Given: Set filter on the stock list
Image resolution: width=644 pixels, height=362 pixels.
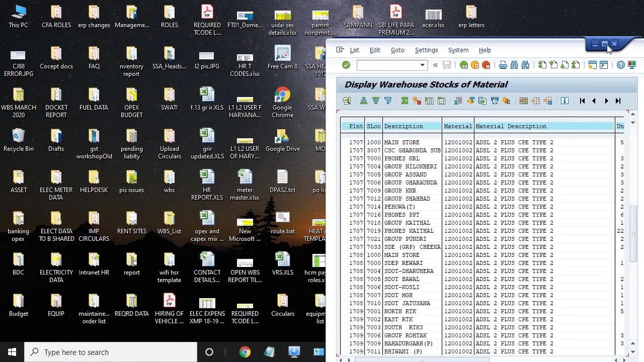Looking at the screenshot, I should pos(388,101).
